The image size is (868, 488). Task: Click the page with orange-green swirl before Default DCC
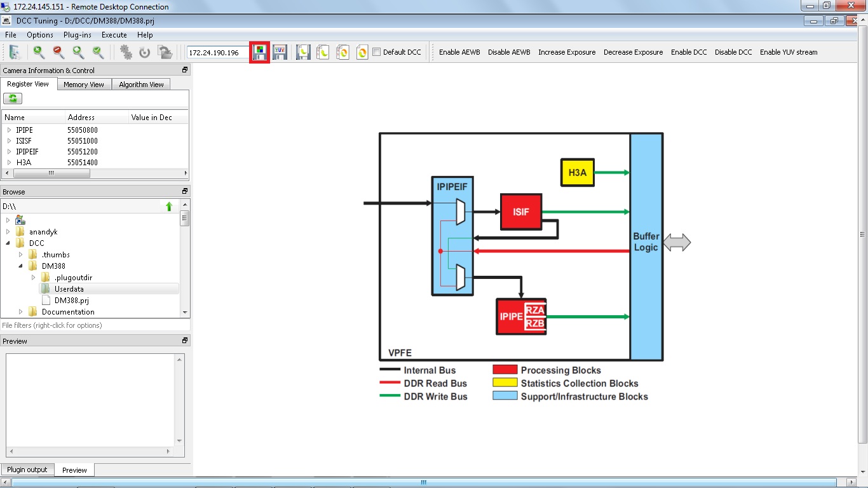pos(362,52)
